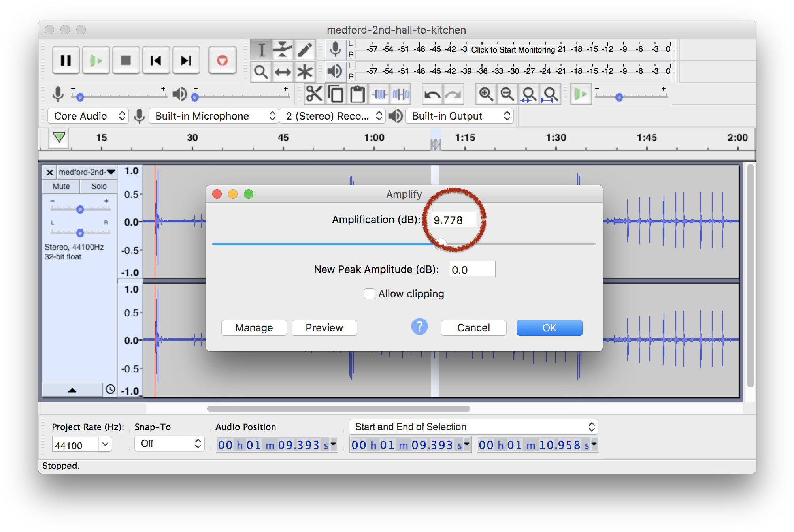Image resolution: width=794 pixels, height=532 pixels.
Task: Click the Trim audio icon
Action: click(379, 94)
